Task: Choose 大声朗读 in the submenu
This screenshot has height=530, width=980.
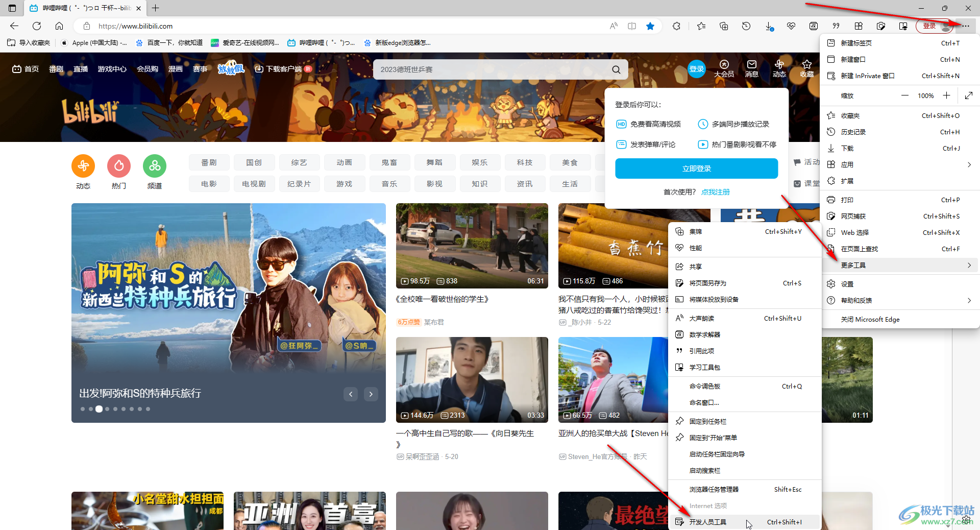Action: [x=745, y=318]
